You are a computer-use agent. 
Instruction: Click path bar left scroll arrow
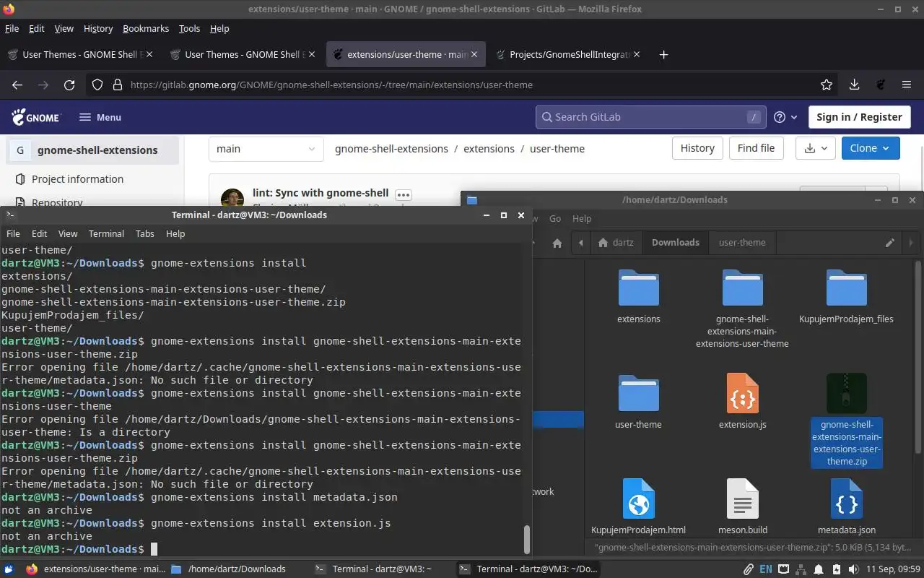pyautogui.click(x=581, y=243)
